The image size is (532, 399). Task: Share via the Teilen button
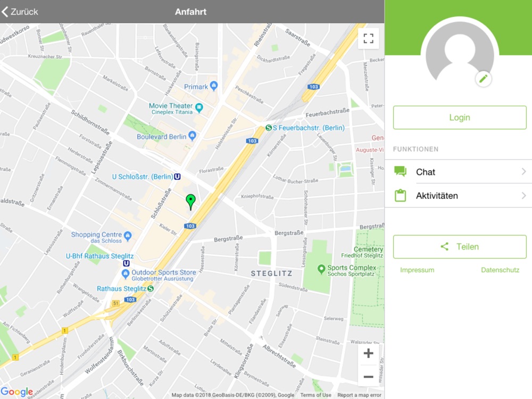pos(460,247)
